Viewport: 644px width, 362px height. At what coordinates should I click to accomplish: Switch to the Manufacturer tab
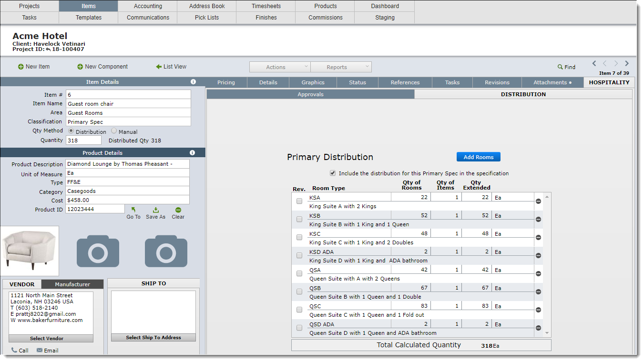pyautogui.click(x=72, y=284)
